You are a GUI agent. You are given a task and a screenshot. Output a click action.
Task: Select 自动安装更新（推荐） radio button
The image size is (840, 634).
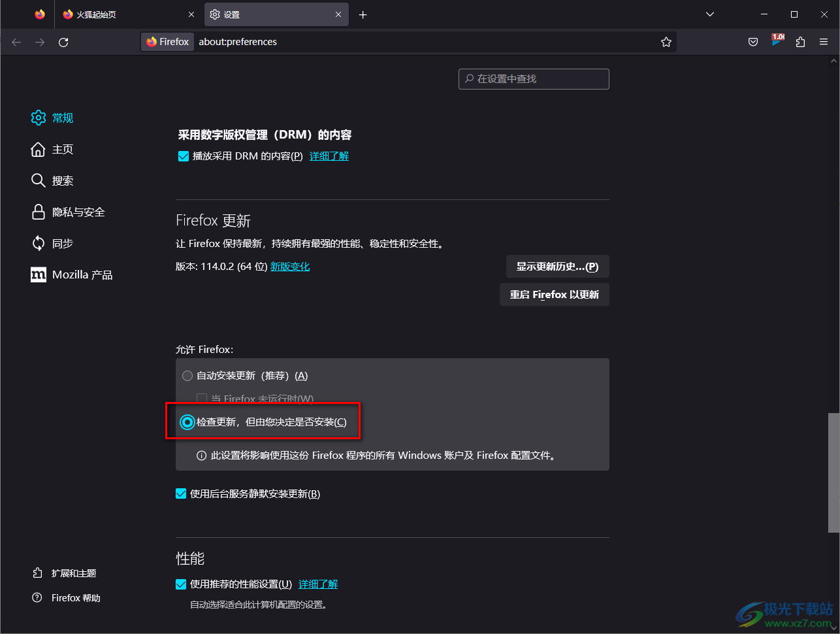(x=187, y=376)
